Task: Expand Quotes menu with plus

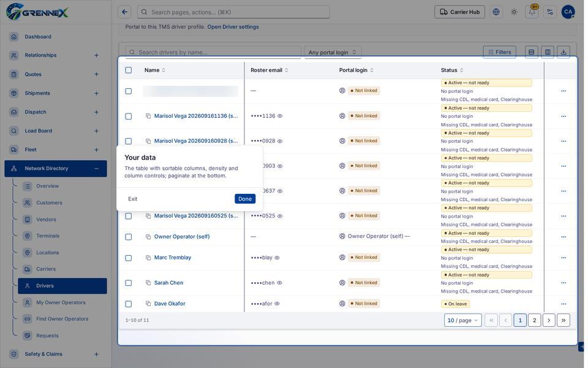Action: (x=96, y=74)
